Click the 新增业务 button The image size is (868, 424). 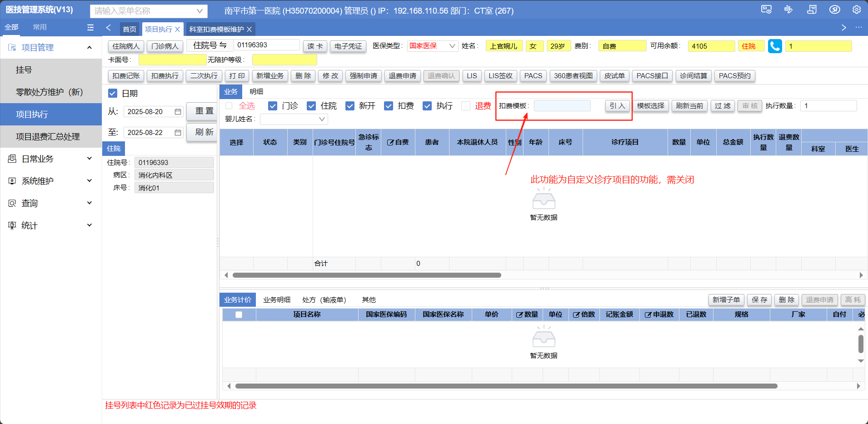[x=270, y=76]
